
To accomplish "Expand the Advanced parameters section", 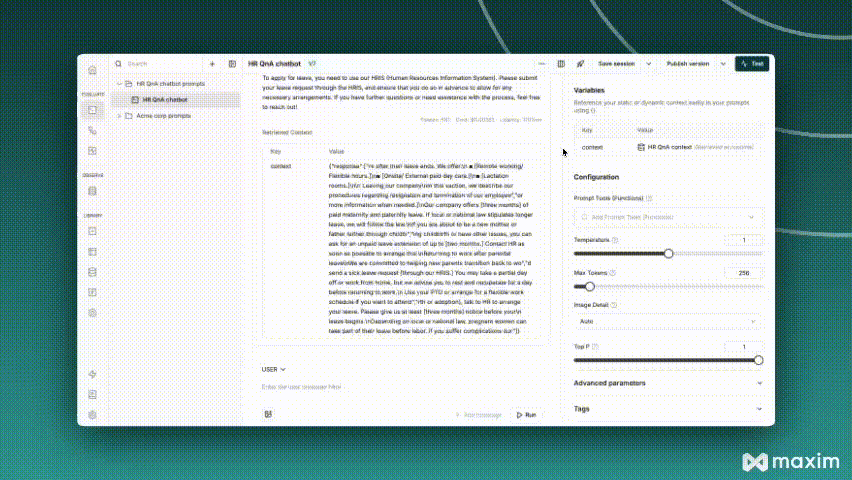I will pos(668,383).
